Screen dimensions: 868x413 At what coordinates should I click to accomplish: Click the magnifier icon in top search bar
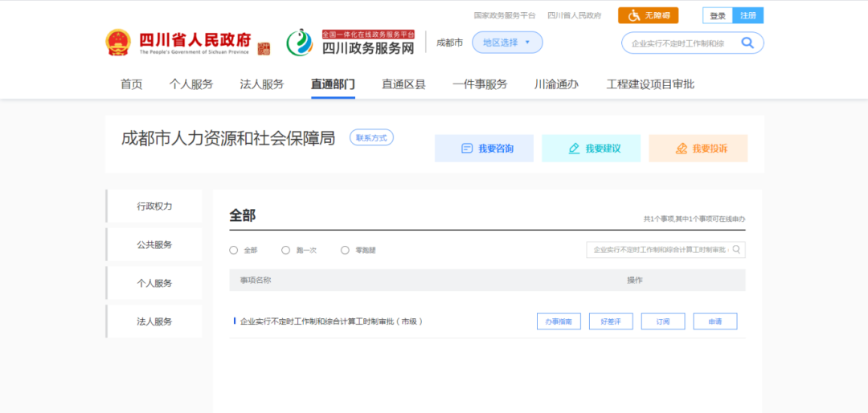(747, 43)
